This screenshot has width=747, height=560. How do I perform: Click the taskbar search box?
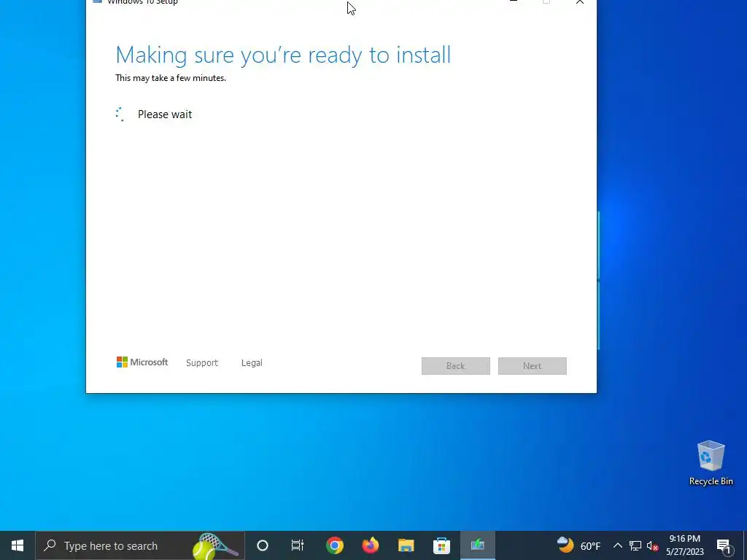click(140, 545)
